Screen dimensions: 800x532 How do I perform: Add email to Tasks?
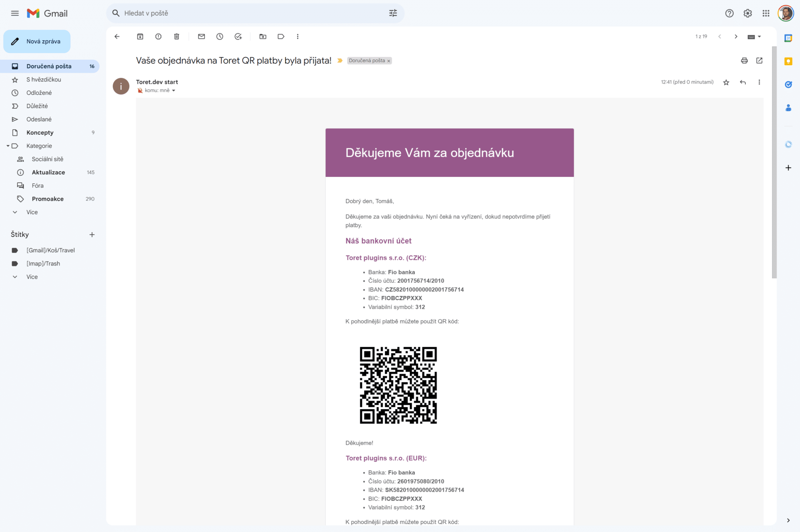(238, 36)
